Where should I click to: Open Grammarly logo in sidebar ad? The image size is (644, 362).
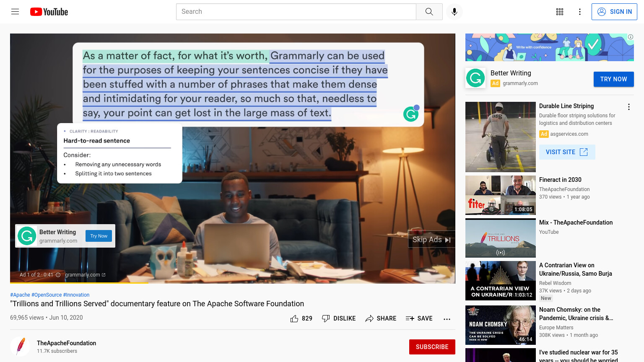coord(475,78)
